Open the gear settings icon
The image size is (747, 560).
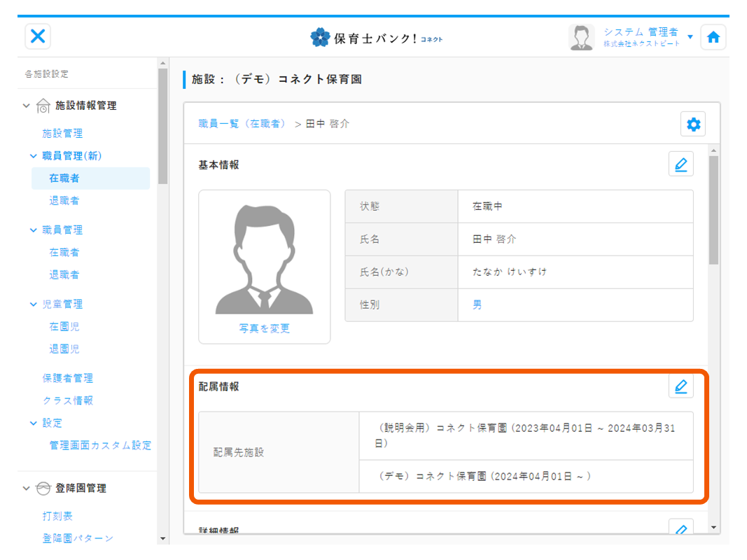[692, 124]
